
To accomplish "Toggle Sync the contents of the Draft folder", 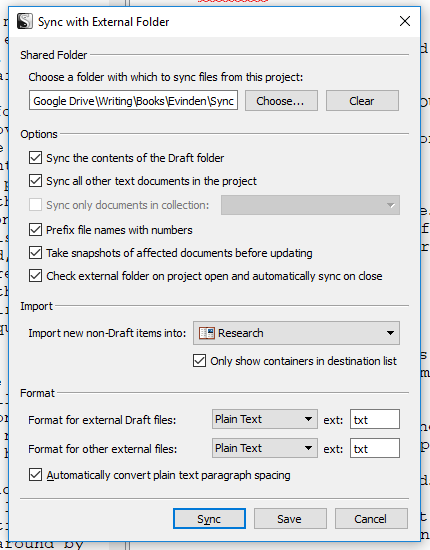I will point(35,158).
